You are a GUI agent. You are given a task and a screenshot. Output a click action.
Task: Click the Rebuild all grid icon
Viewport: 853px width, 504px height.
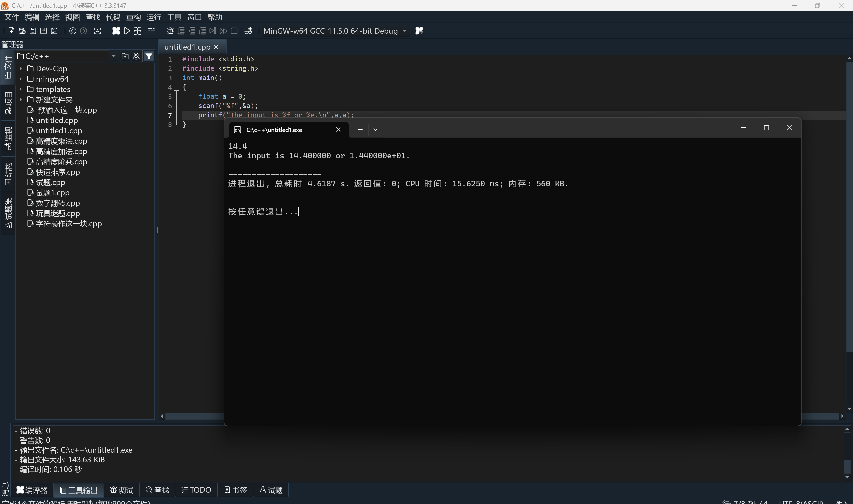coord(138,31)
